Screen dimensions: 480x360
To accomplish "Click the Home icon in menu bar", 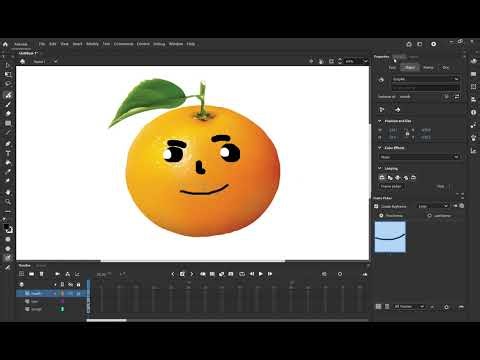I will click(x=5, y=44).
